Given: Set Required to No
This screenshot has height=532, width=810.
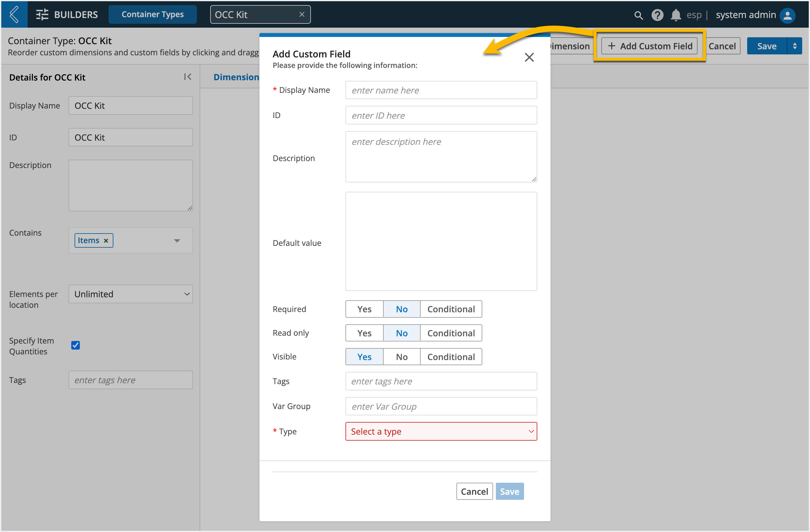Looking at the screenshot, I should tap(402, 309).
